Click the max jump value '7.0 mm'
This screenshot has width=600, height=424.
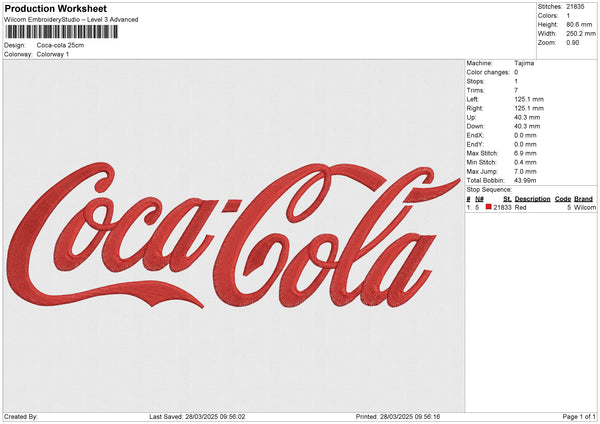coord(525,171)
